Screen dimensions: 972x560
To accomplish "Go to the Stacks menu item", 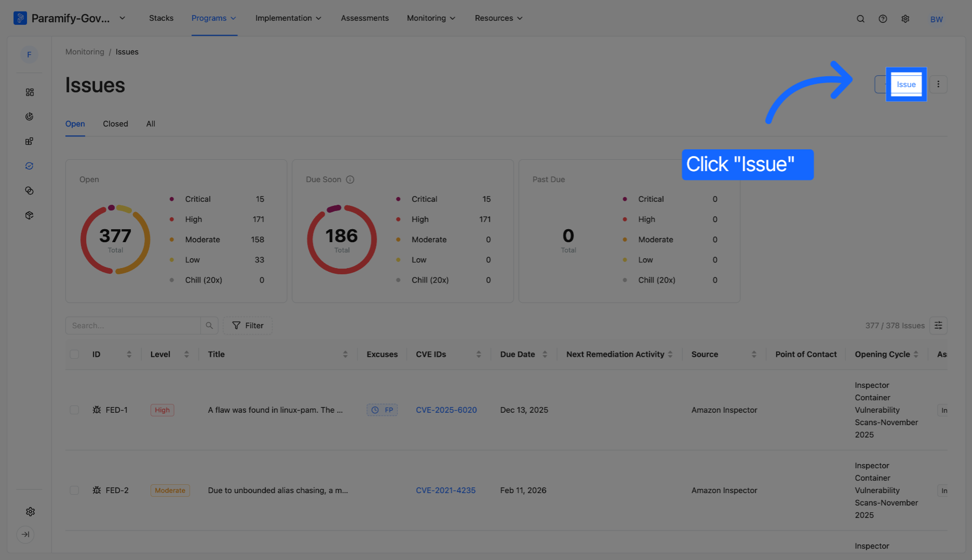I will tap(161, 18).
